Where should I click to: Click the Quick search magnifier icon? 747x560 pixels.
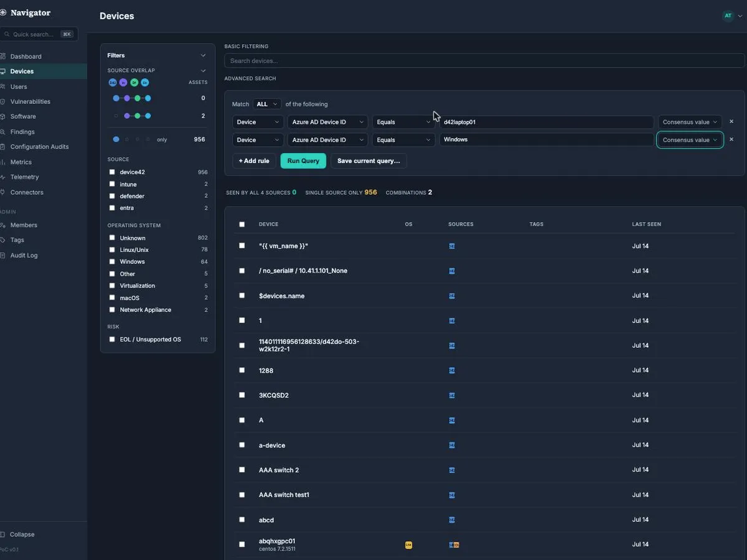(x=7, y=34)
